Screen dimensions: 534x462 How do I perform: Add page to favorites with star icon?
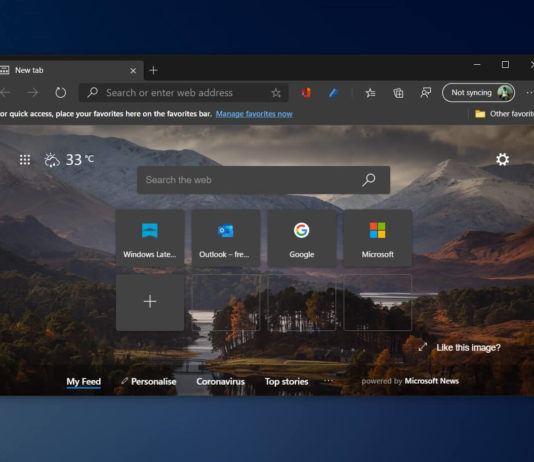276,93
